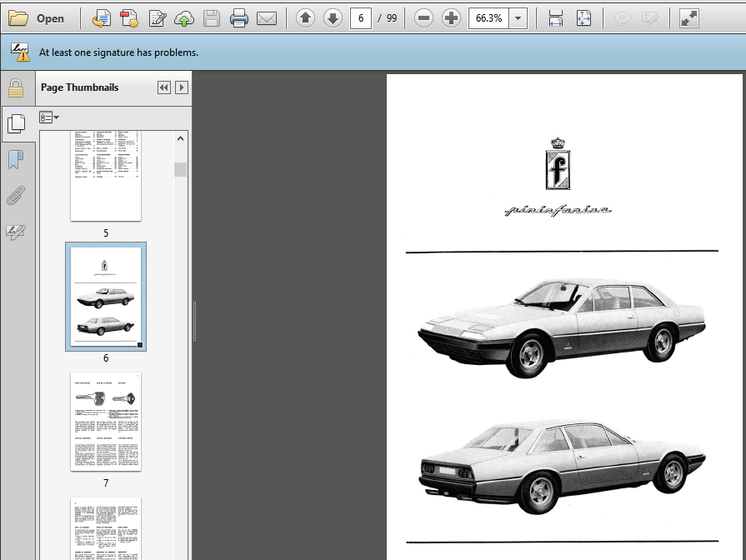Click the zoom value field 66.3%
746x560 pixels.
[x=488, y=18]
